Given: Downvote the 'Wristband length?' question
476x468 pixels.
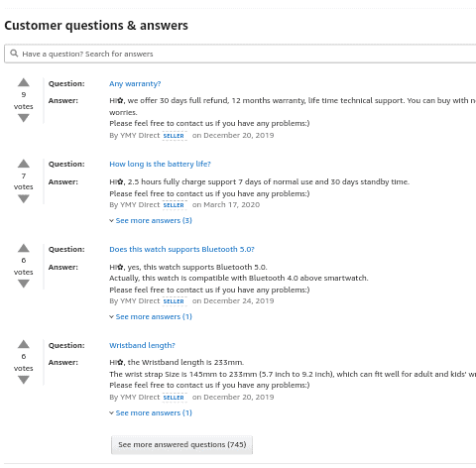Looking at the screenshot, I should pyautogui.click(x=24, y=380).
